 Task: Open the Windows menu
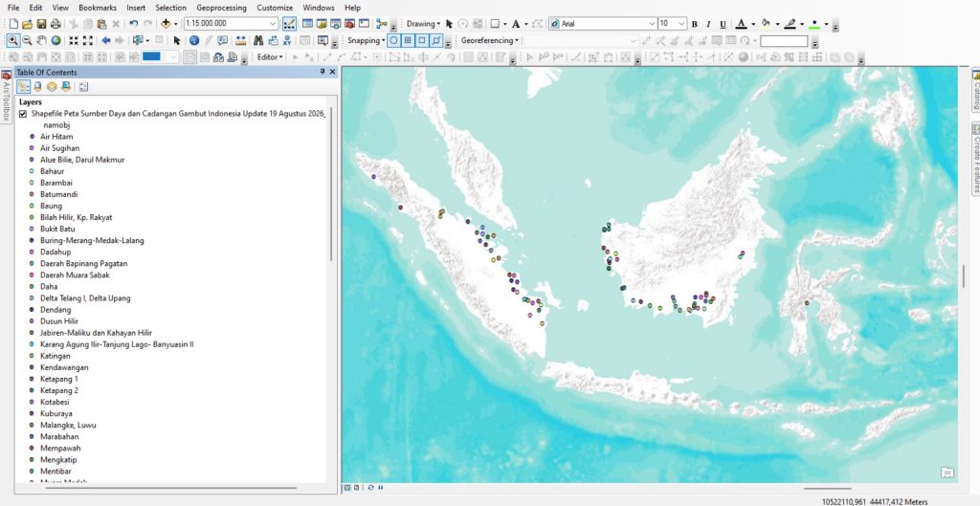318,8
